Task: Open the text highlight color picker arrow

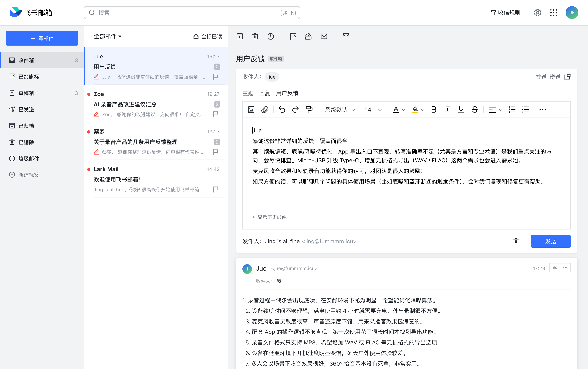Action: pyautogui.click(x=423, y=110)
